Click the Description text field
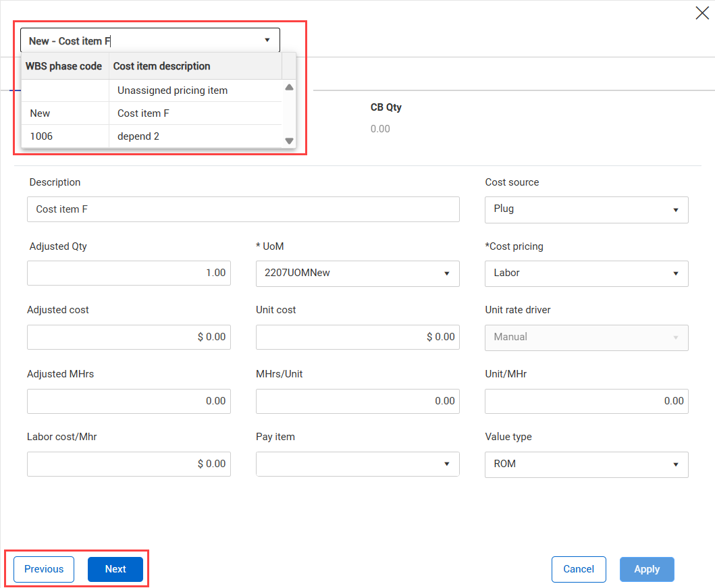Viewport: 715px width, 588px height. coord(243,209)
